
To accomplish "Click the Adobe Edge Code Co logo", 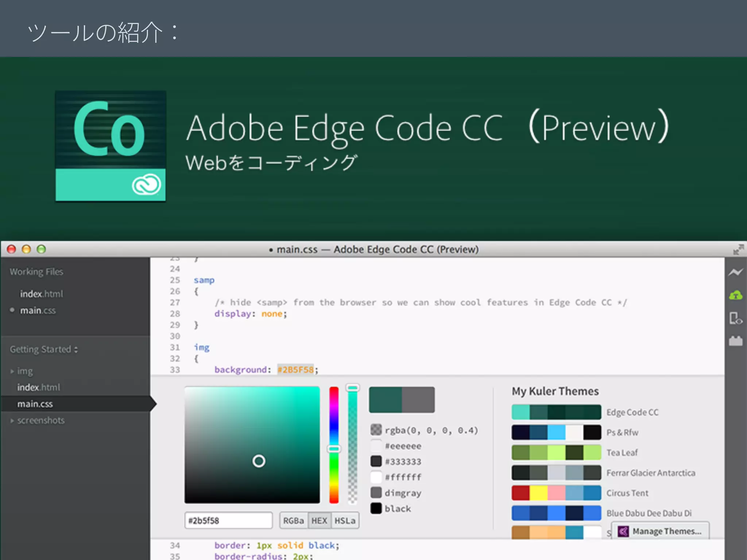I will tap(111, 146).
